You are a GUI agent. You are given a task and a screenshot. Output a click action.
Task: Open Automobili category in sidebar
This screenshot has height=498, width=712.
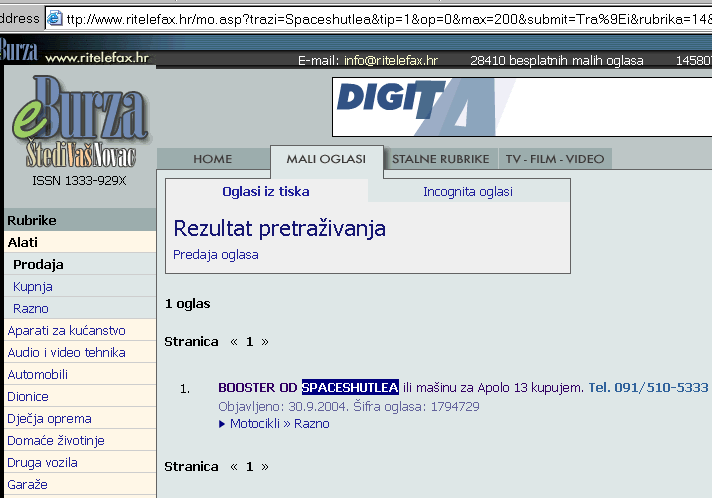click(38, 375)
